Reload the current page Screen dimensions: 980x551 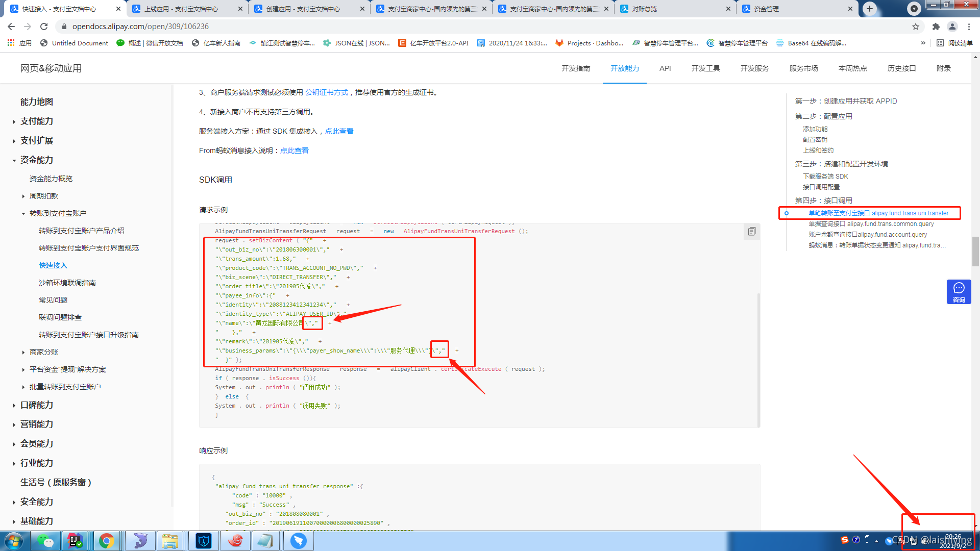click(44, 27)
